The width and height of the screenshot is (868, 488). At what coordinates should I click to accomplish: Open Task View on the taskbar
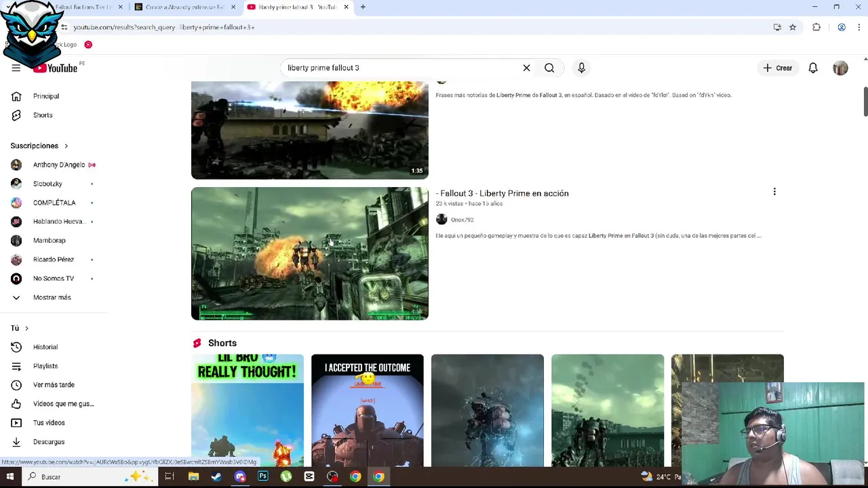[170, 477]
